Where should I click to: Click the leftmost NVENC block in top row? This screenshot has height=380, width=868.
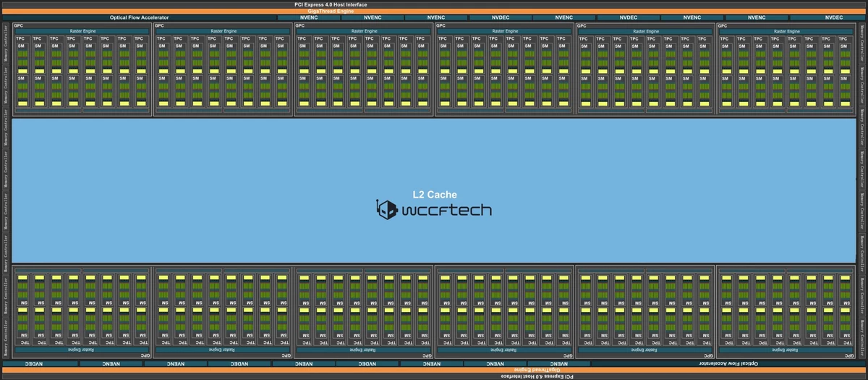click(309, 17)
